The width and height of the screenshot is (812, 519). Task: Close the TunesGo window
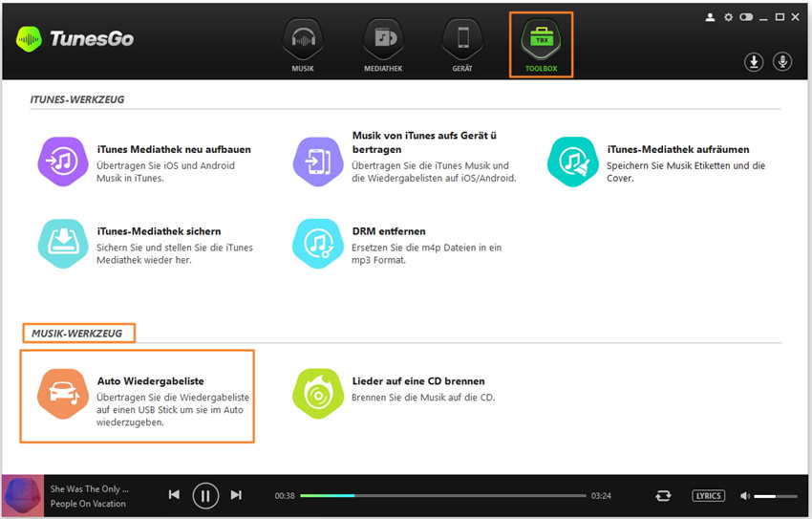tap(796, 17)
